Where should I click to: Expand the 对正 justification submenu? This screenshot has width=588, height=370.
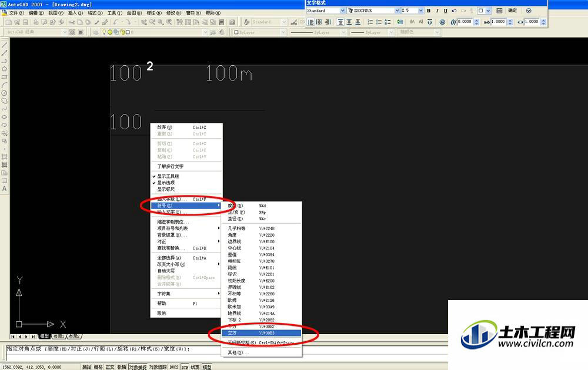[x=186, y=241]
